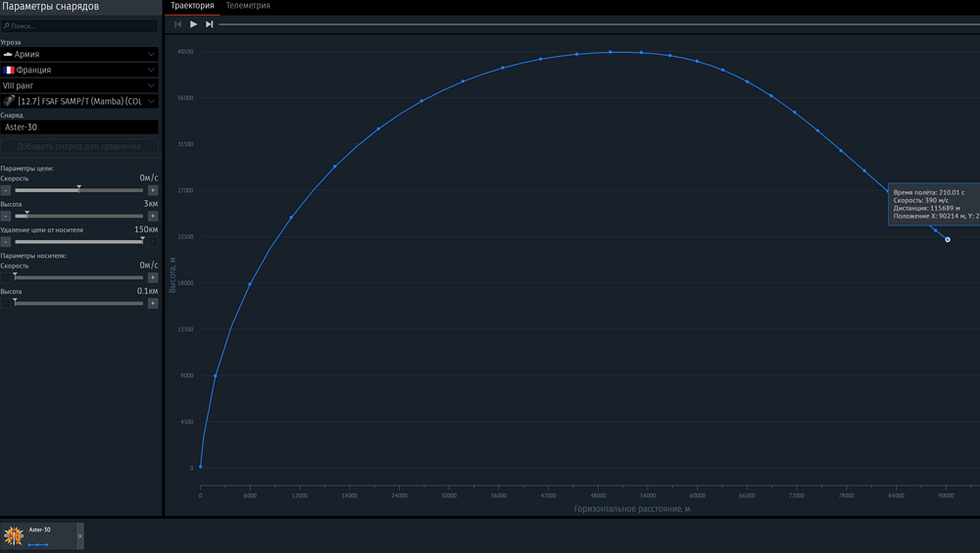The height and width of the screenshot is (553, 980).
Task: Expand the VIII ранг rank dropdown
Action: pos(79,85)
